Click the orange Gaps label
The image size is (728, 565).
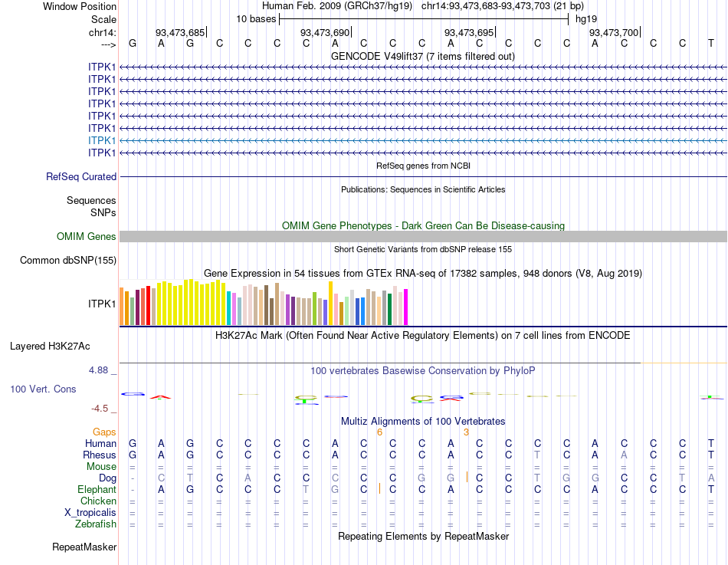pyautogui.click(x=104, y=432)
